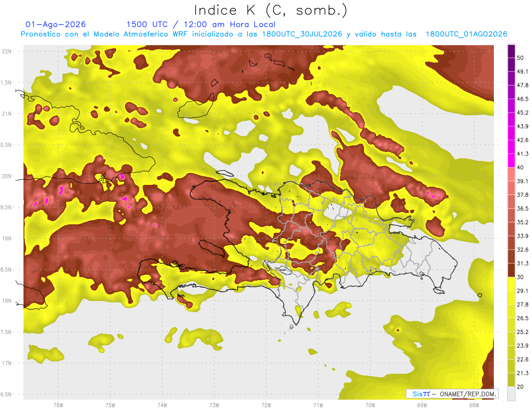Click the "23.9" color scale label
This screenshot has width=532, height=411.
[x=523, y=345]
